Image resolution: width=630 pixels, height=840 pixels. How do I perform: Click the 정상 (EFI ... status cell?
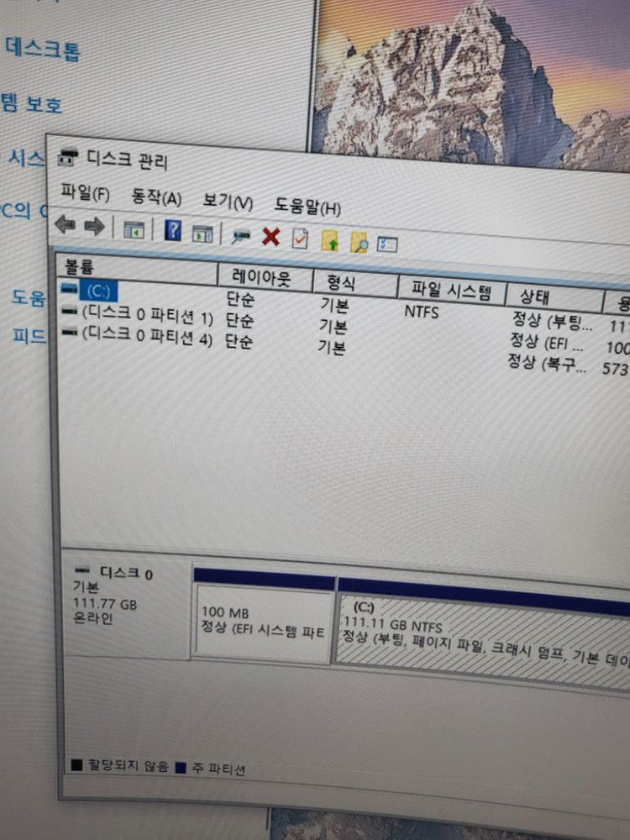pos(547,342)
